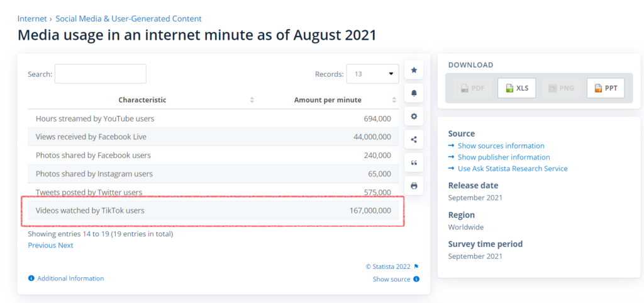644x303 pixels.
Task: Click the Statista flag icon
Action: [x=416, y=266]
